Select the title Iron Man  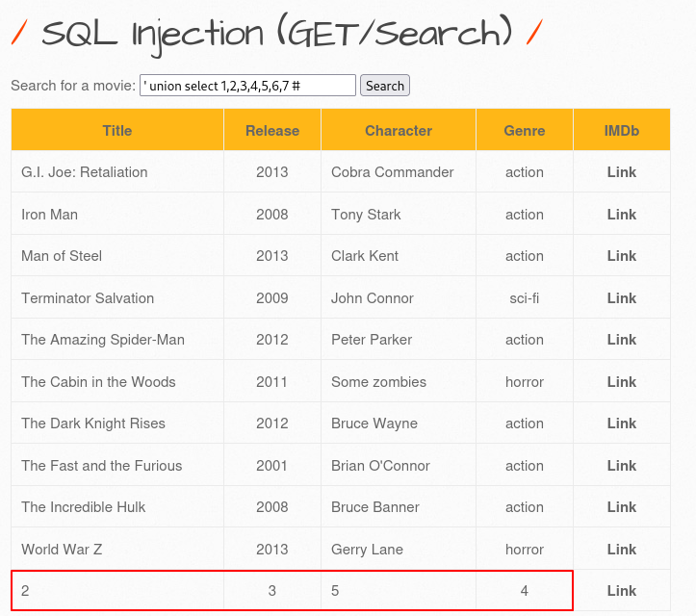(x=49, y=215)
